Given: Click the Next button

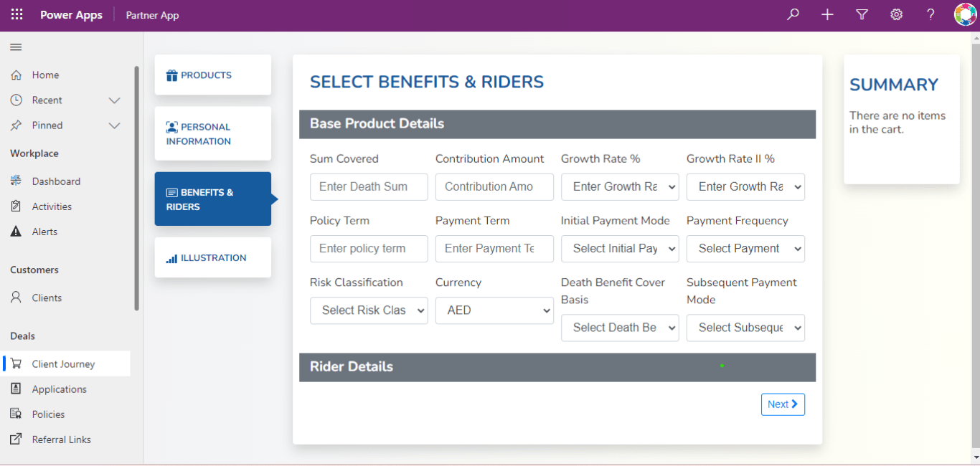Looking at the screenshot, I should coord(783,404).
